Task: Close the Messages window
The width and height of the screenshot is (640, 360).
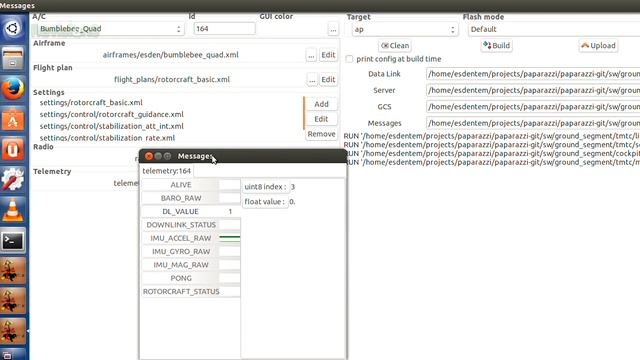Action: [149, 156]
